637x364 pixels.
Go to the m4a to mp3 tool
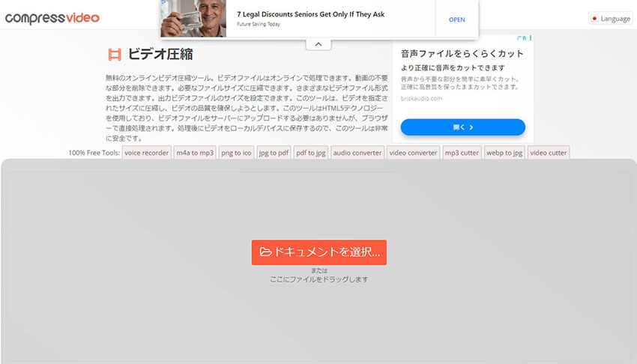[194, 153]
